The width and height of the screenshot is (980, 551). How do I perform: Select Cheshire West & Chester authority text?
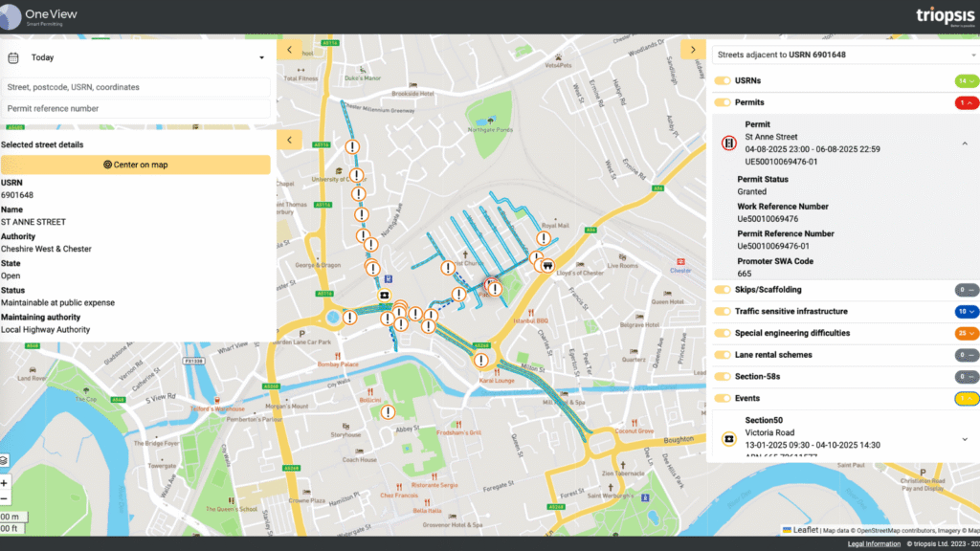[46, 249]
